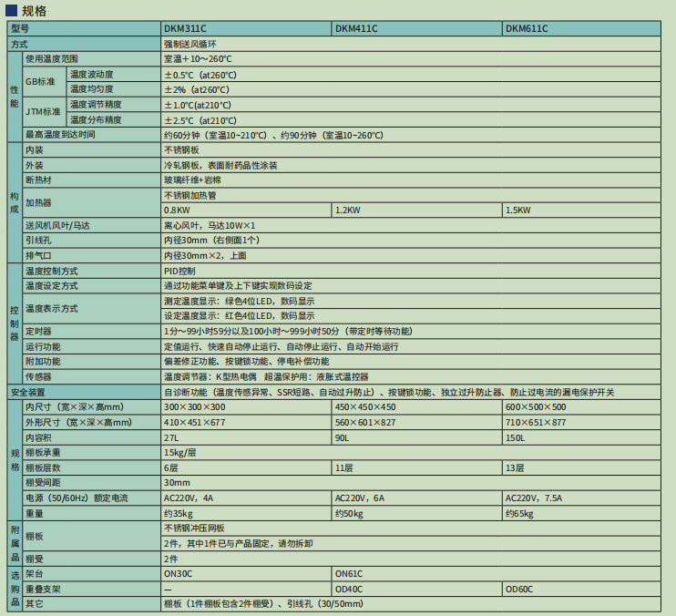Select the 安全装置 row label
This screenshot has height=616, width=676.
(x=84, y=392)
